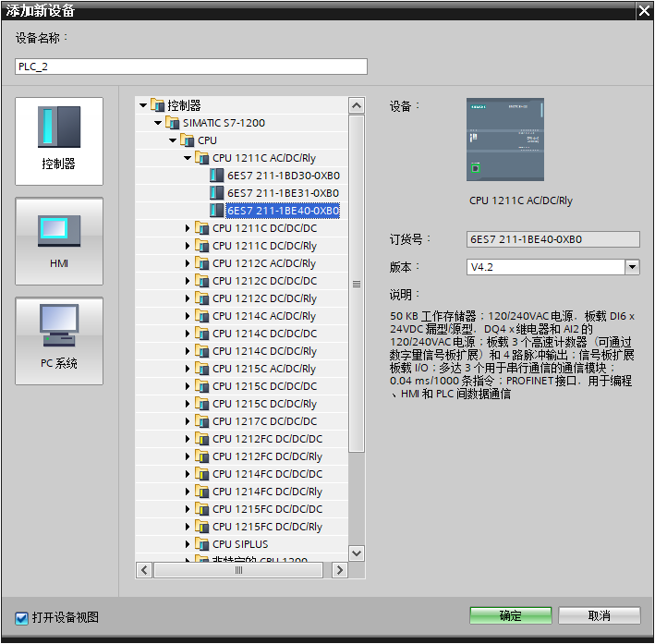Click the tree's scroll down arrow

[357, 553]
